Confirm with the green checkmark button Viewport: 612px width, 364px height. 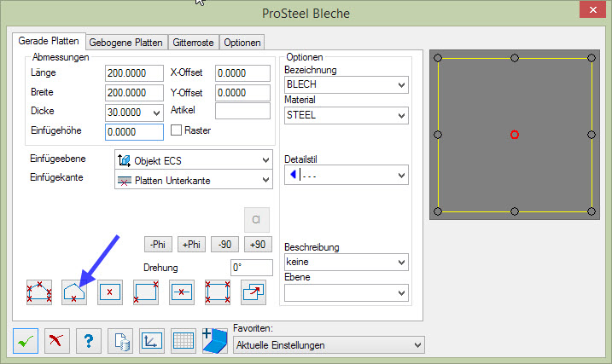click(x=26, y=341)
